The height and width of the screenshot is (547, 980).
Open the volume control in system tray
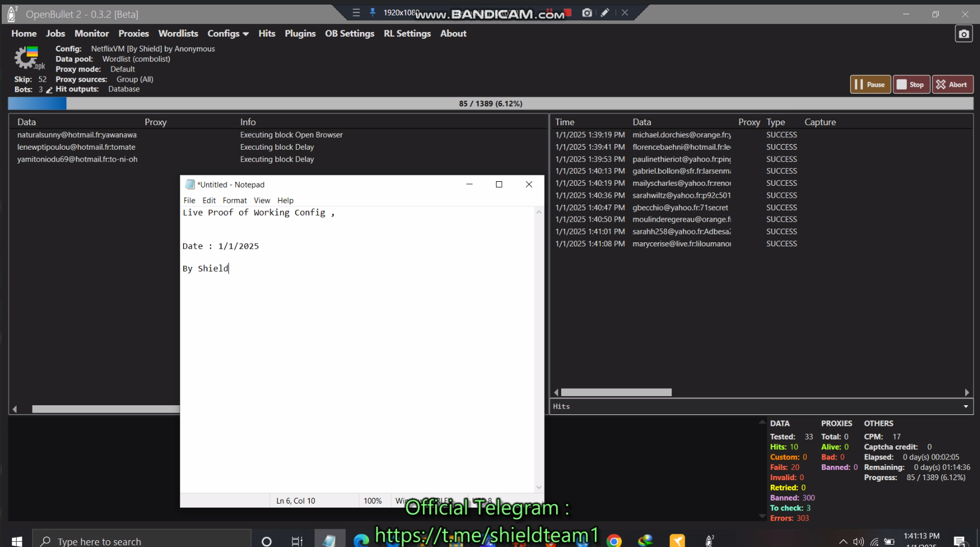click(x=858, y=541)
